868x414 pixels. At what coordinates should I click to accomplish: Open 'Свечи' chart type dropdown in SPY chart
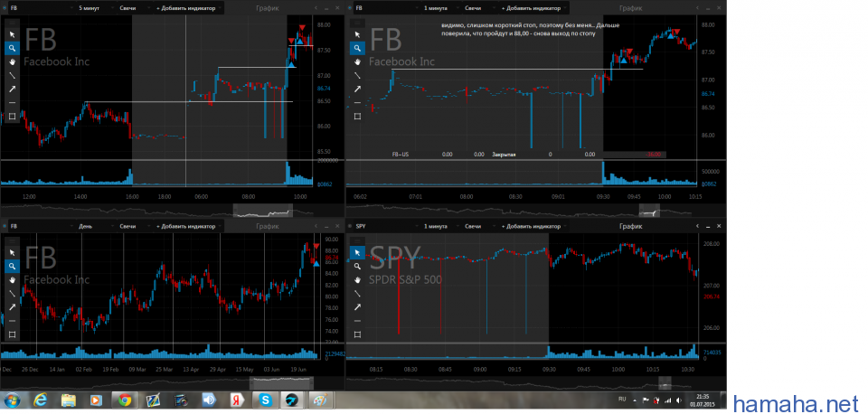coord(479,226)
